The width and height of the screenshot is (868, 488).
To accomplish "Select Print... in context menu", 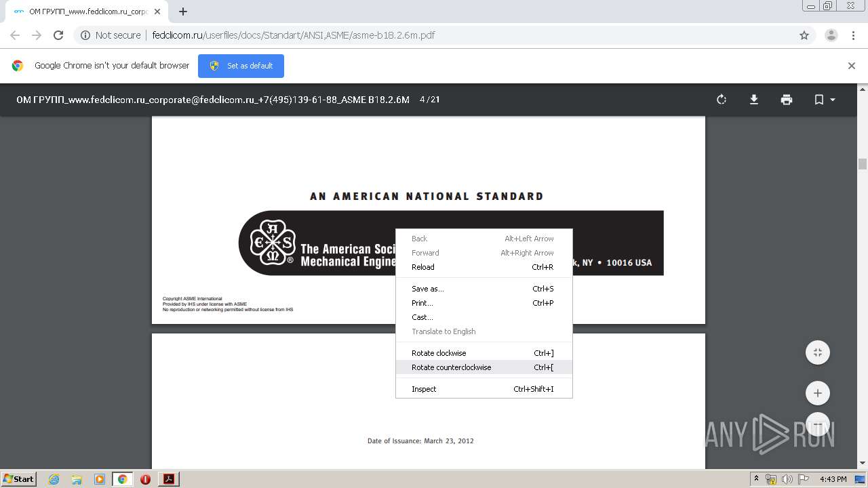I will (484, 303).
